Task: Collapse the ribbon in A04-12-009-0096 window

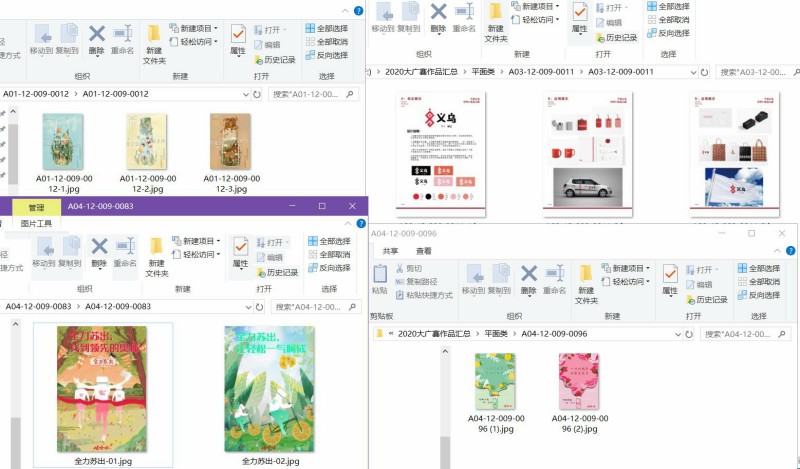Action: point(777,251)
